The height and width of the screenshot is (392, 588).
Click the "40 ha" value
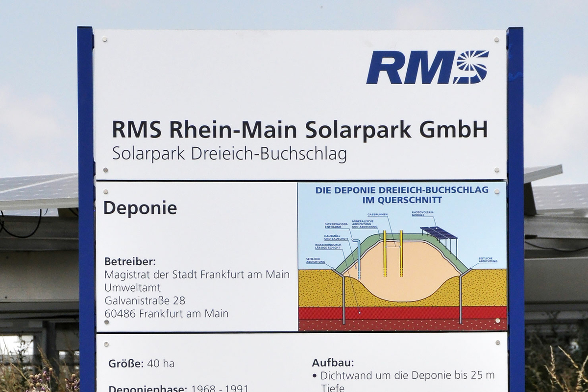161,364
